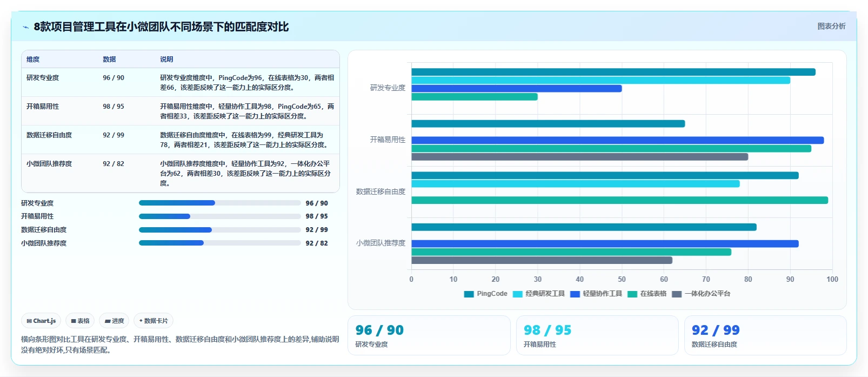Click the 在线表格 bar in the 数据迁移自由度 chart group

(620, 200)
